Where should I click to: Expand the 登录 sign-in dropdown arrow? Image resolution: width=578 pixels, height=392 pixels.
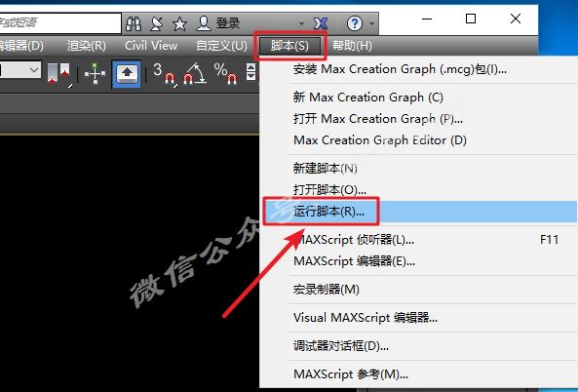[302, 24]
